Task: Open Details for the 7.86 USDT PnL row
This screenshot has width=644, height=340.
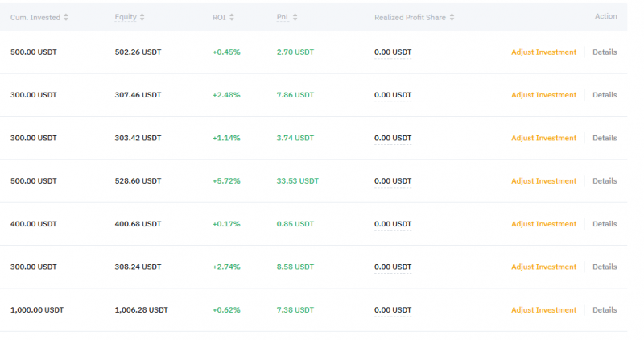Action: pos(605,95)
